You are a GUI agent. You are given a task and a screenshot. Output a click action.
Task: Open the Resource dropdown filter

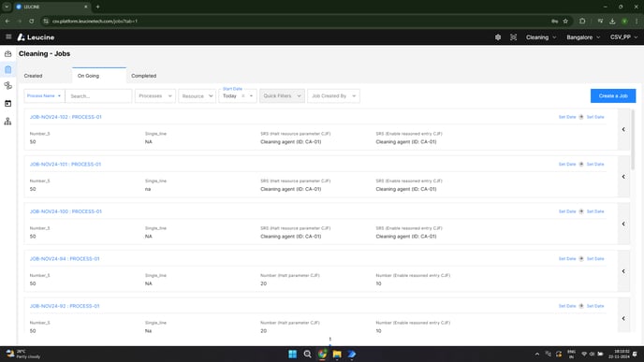pos(198,96)
